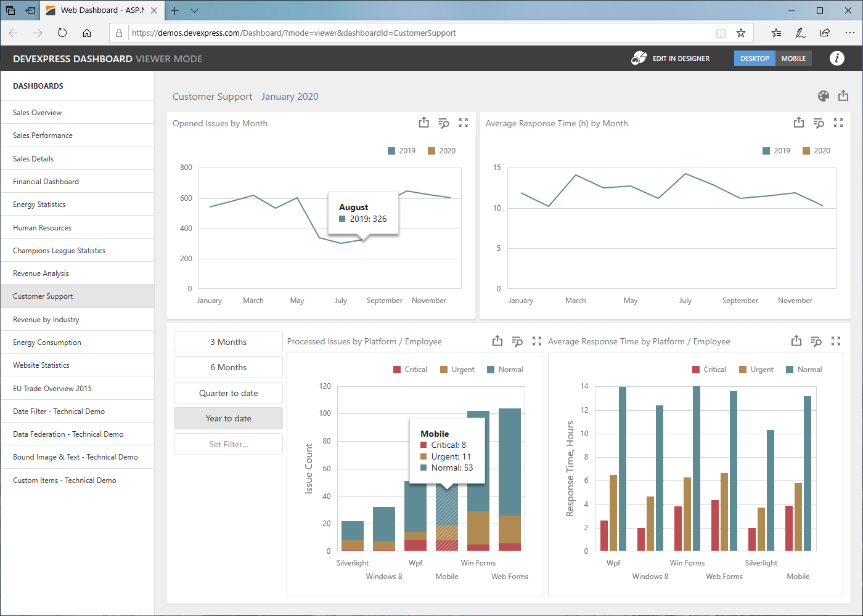Open data inspector on Average Response Time chart
Screen dimensions: 863x616
coord(819,123)
